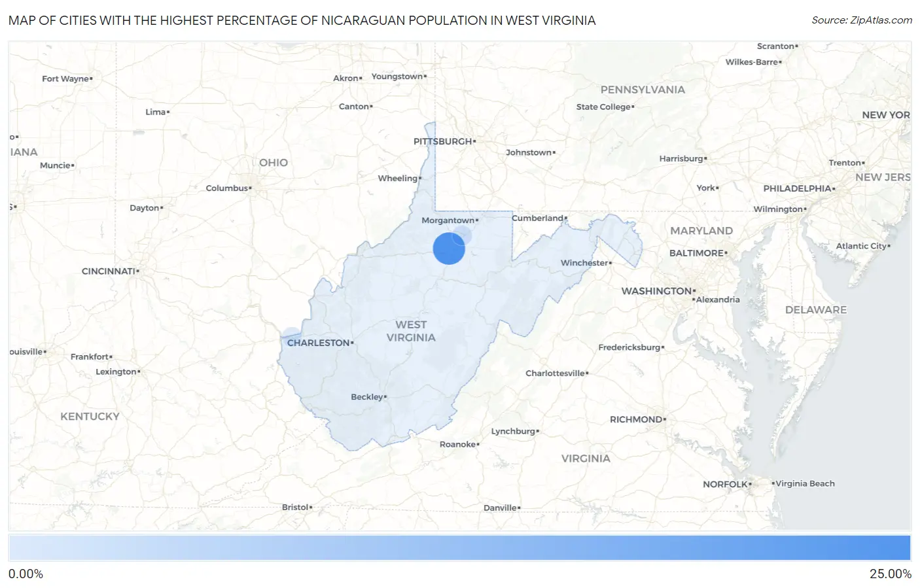Click the KENTUCKY state label
This screenshot has width=920, height=588.
(x=90, y=417)
